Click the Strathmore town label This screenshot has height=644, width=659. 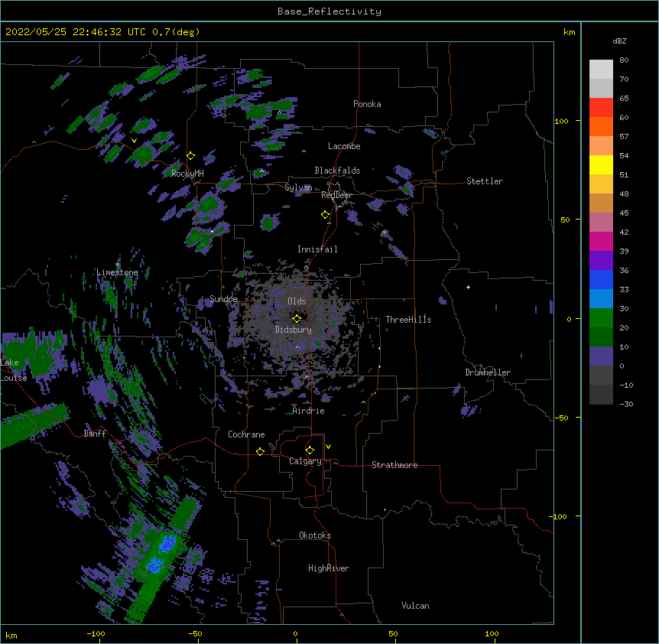point(394,464)
